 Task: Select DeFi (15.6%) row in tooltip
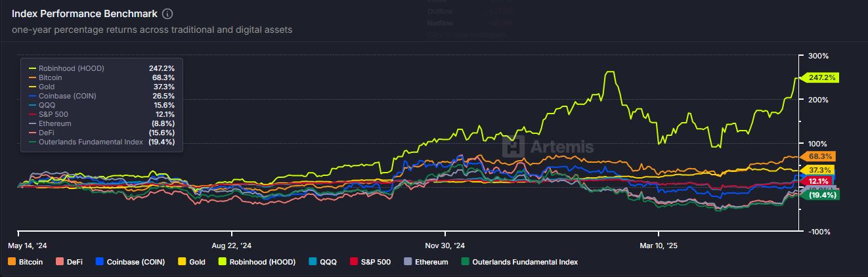pos(101,133)
